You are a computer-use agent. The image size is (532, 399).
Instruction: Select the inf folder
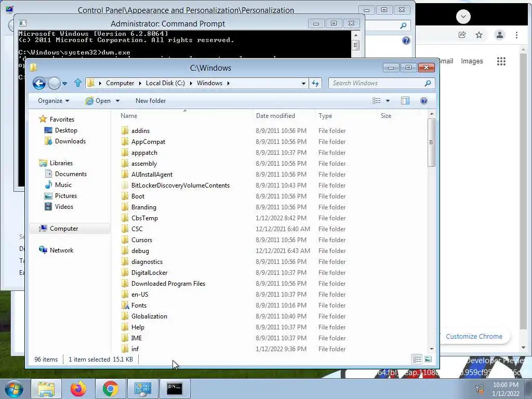[135, 349]
